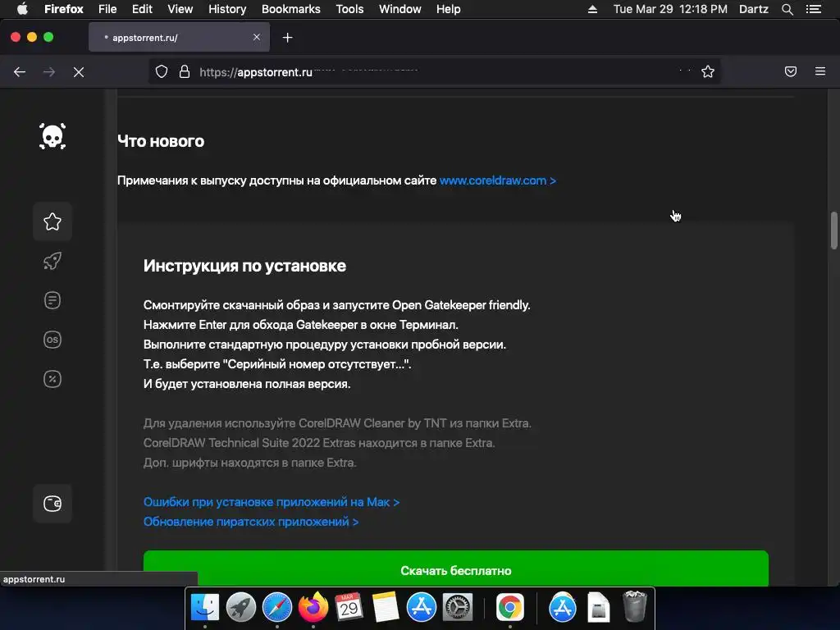This screenshot has height=630, width=840.
Task: Click the browser forward arrow
Action: tap(49, 72)
